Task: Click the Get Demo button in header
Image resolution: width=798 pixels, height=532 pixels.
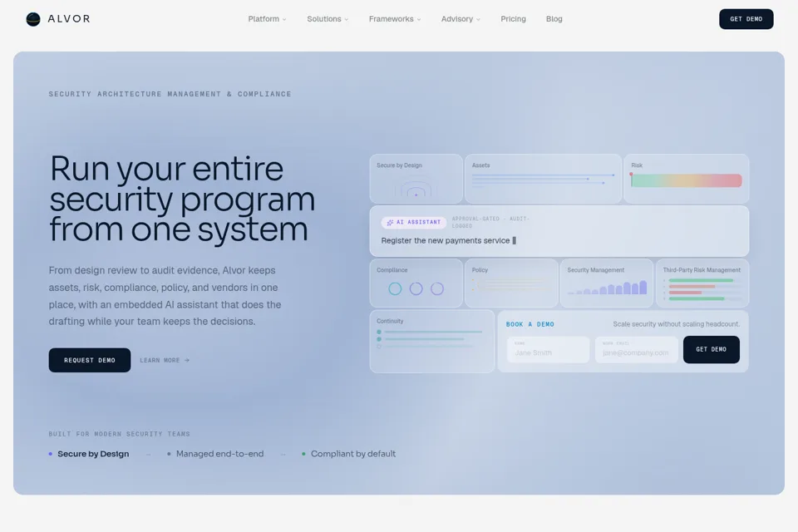Action: tap(746, 19)
